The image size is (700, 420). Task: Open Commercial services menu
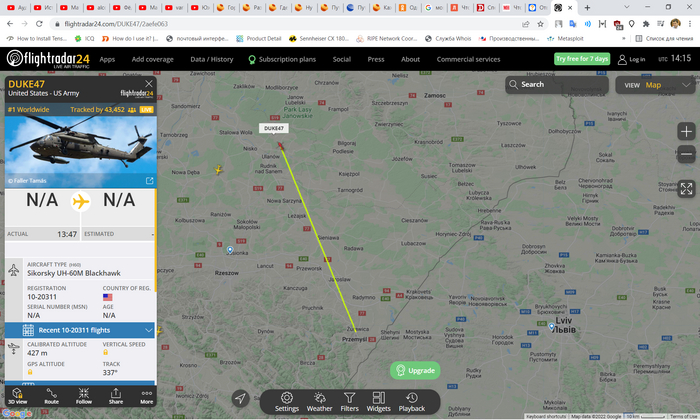(x=468, y=59)
